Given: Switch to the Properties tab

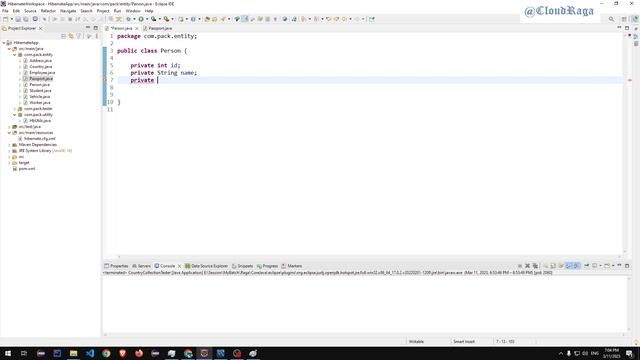Looking at the screenshot, I should (116, 266).
